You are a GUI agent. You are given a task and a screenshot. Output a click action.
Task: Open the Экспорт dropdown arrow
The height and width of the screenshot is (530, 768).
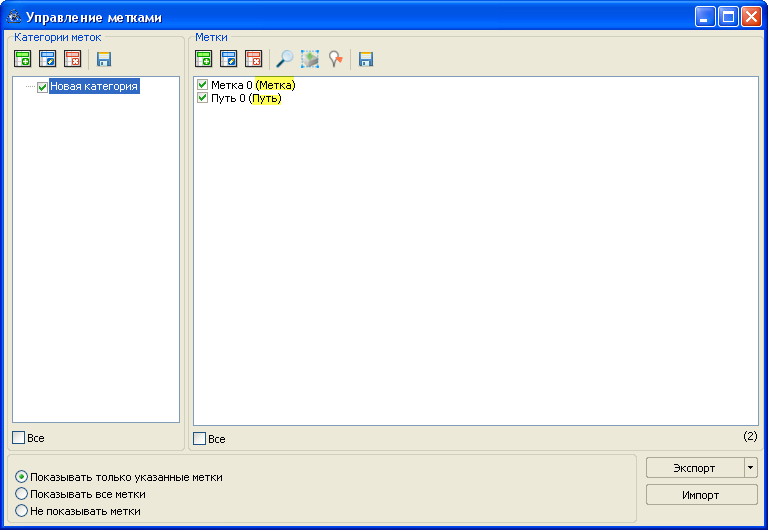(750, 467)
